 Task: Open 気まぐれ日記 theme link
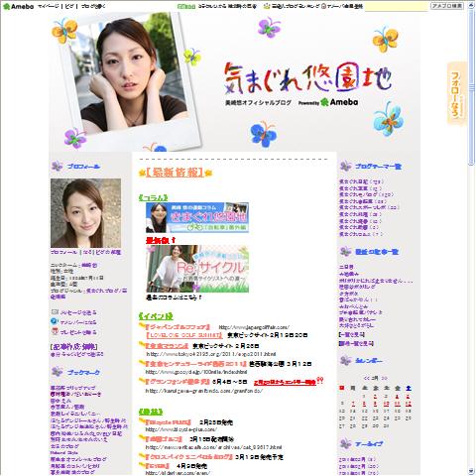click(361, 181)
